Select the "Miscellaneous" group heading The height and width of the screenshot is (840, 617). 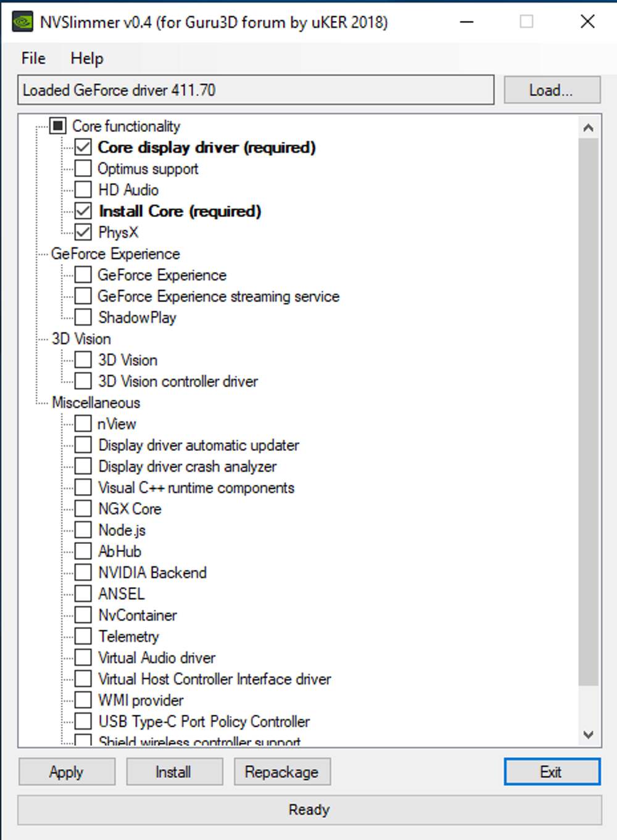pyautogui.click(x=96, y=403)
